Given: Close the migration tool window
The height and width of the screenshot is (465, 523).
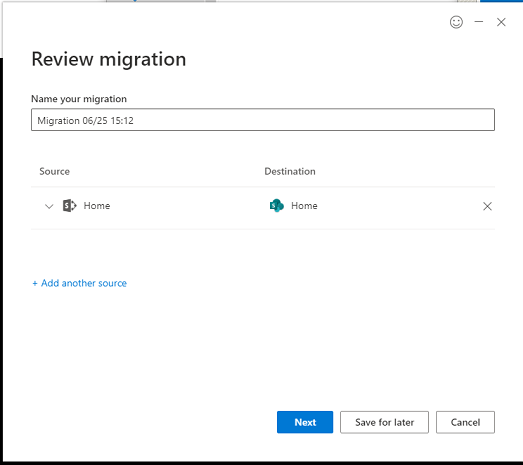Looking at the screenshot, I should coord(501,22).
